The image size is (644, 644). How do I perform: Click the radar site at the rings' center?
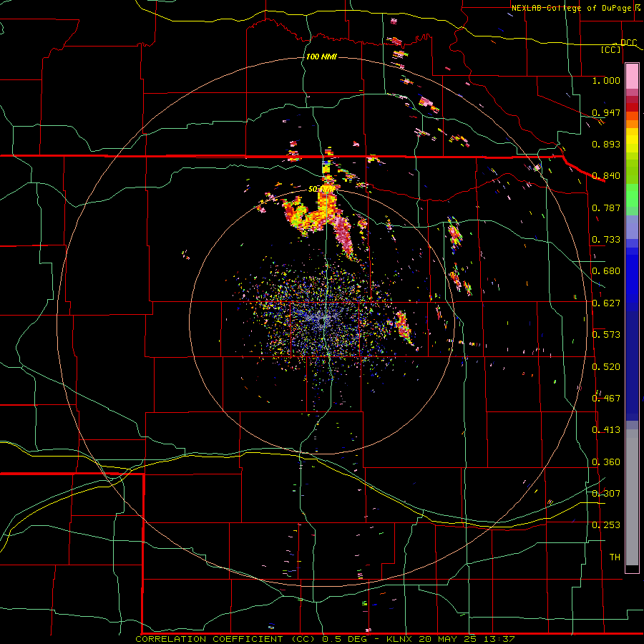tap(323, 320)
